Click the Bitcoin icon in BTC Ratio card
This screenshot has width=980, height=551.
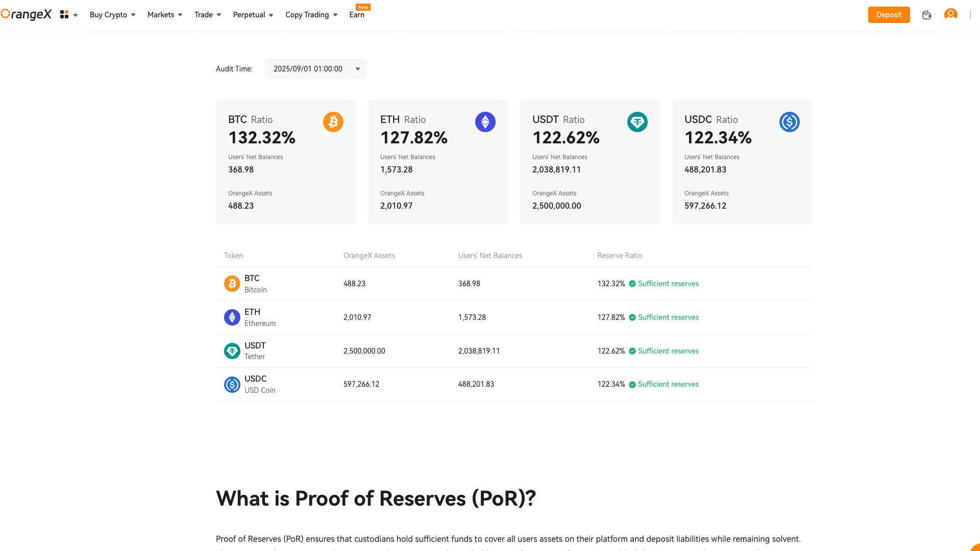333,122
